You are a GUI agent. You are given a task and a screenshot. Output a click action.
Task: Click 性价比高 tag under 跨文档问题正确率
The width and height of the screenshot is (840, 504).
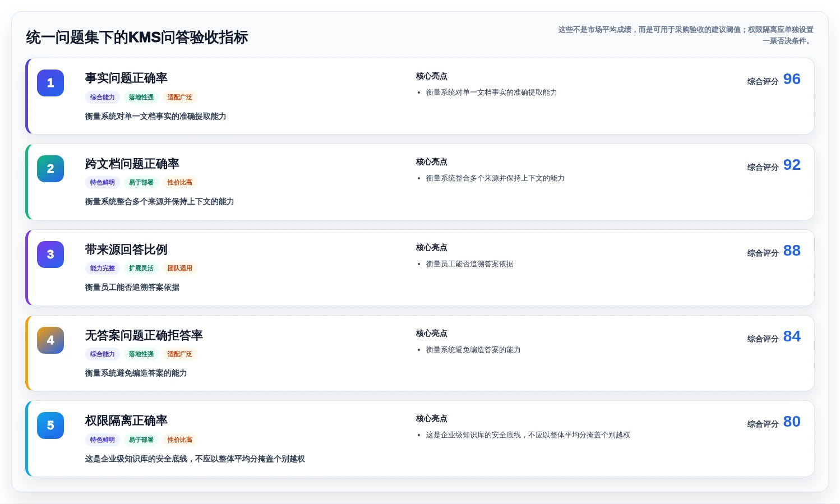pos(180,182)
